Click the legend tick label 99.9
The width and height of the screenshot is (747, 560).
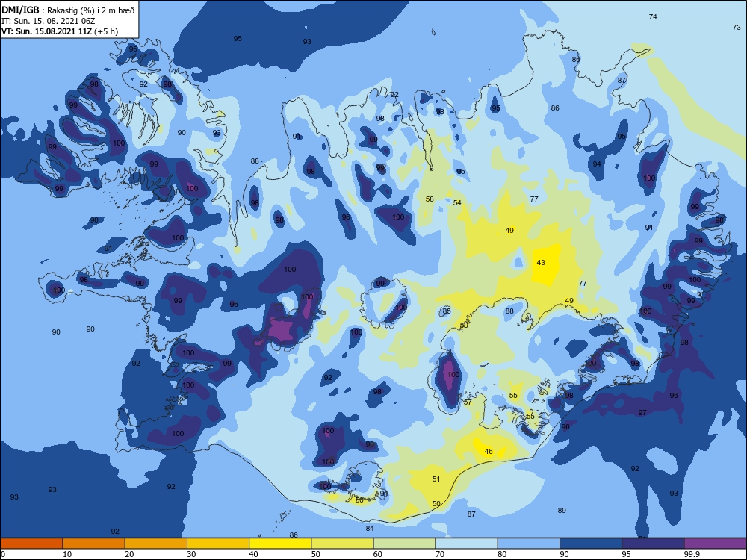tap(692, 554)
